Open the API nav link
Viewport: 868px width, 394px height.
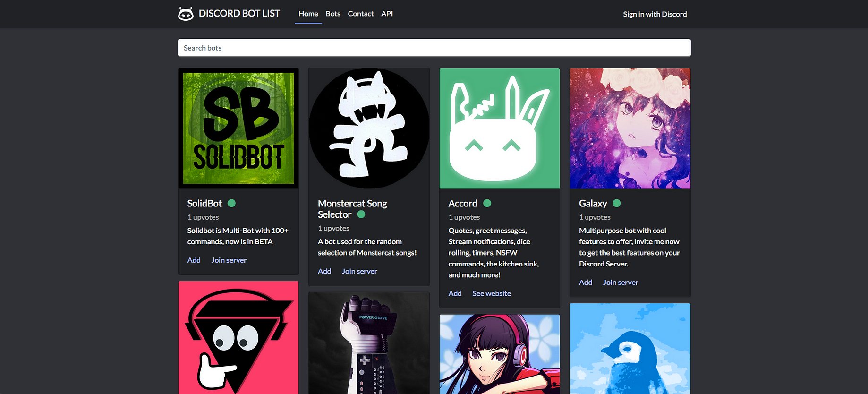click(387, 14)
